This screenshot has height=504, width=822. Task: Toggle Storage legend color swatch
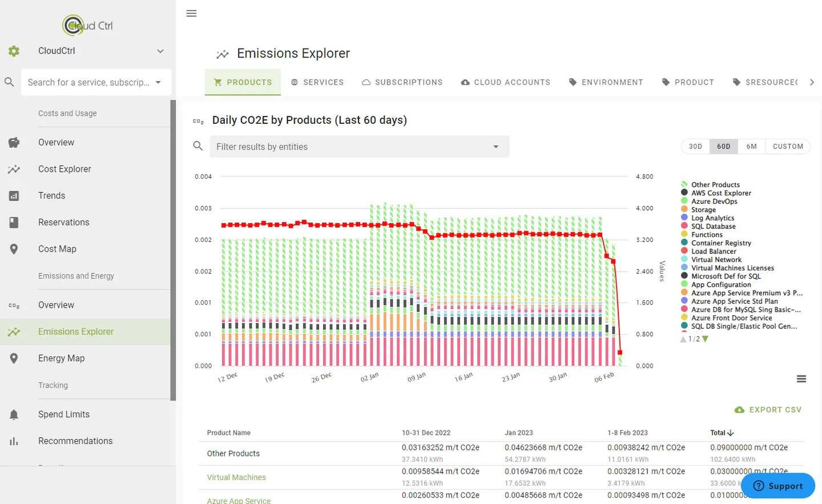click(x=684, y=209)
